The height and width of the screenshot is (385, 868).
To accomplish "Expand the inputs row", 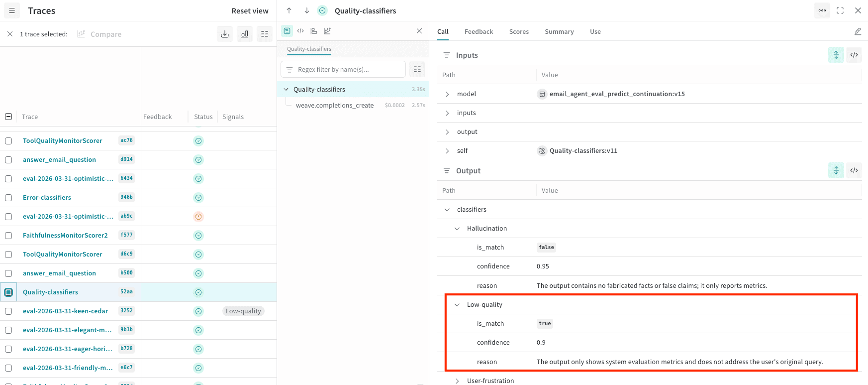I will [447, 113].
